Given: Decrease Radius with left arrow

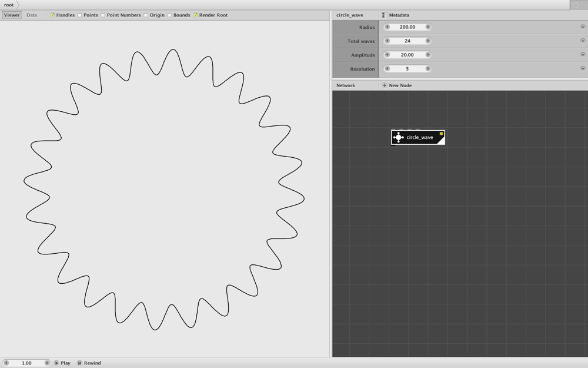Looking at the screenshot, I should pyautogui.click(x=387, y=27).
